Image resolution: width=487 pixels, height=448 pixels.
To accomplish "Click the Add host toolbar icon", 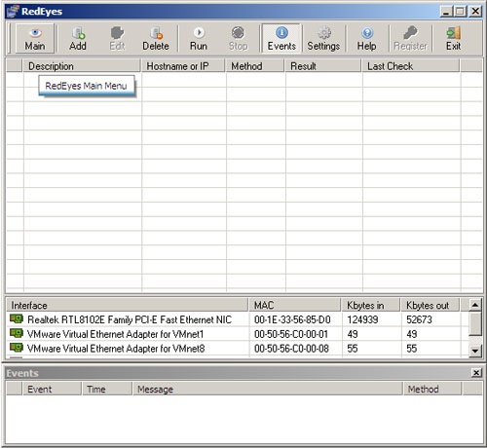I will 78,33.
